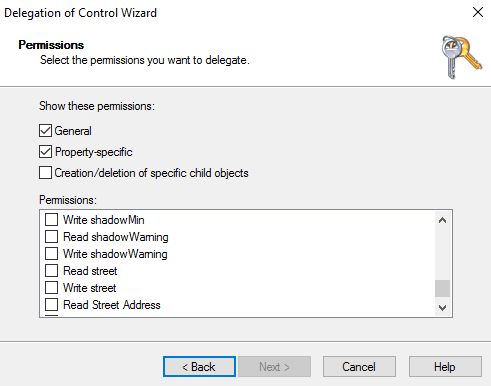Click the permissions list scrollbar thumb
Viewport: 491px width, 386px height.
coord(442,288)
